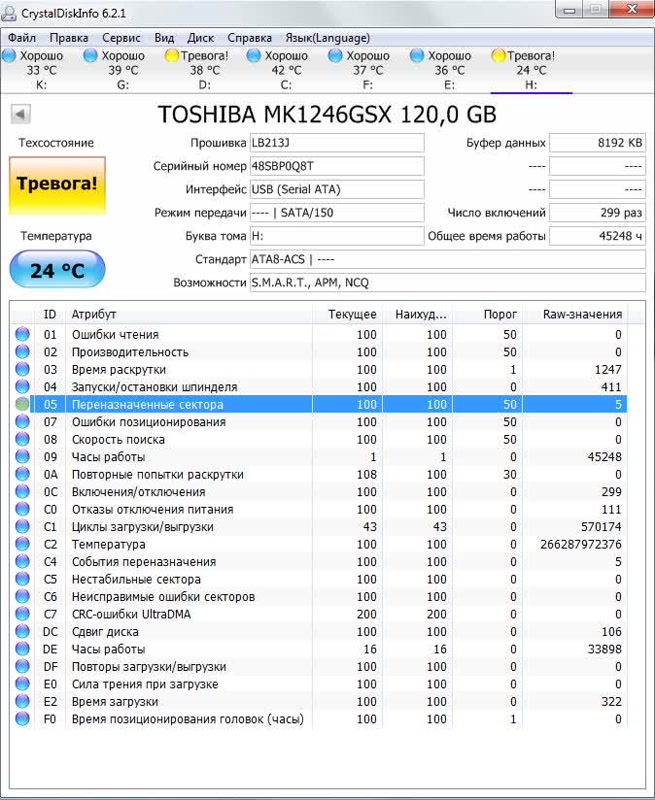This screenshot has width=655, height=800.
Task: Go to previous disk with arrow
Action: [x=21, y=114]
